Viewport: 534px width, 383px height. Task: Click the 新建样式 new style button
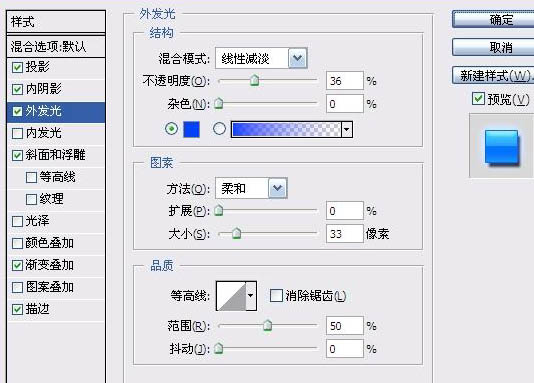493,75
